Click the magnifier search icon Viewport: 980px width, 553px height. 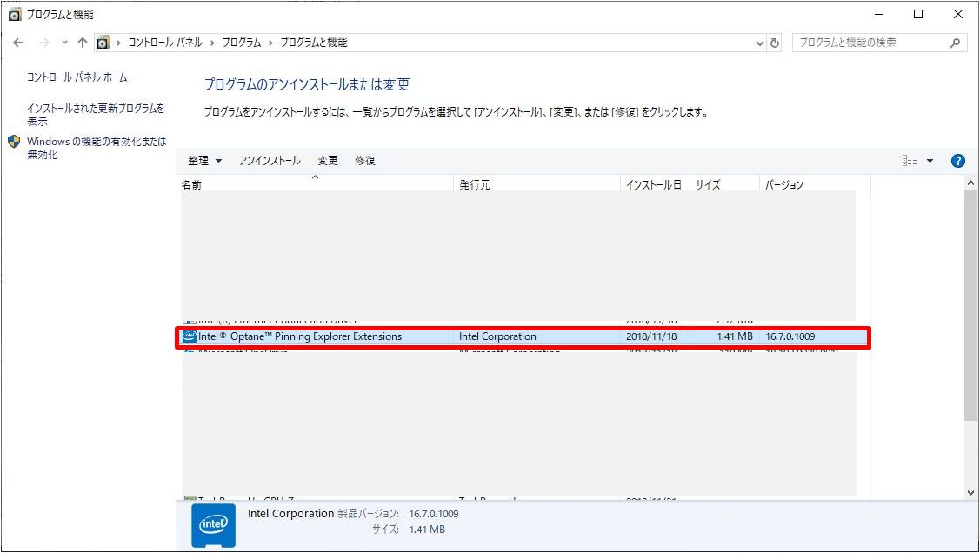pos(955,43)
